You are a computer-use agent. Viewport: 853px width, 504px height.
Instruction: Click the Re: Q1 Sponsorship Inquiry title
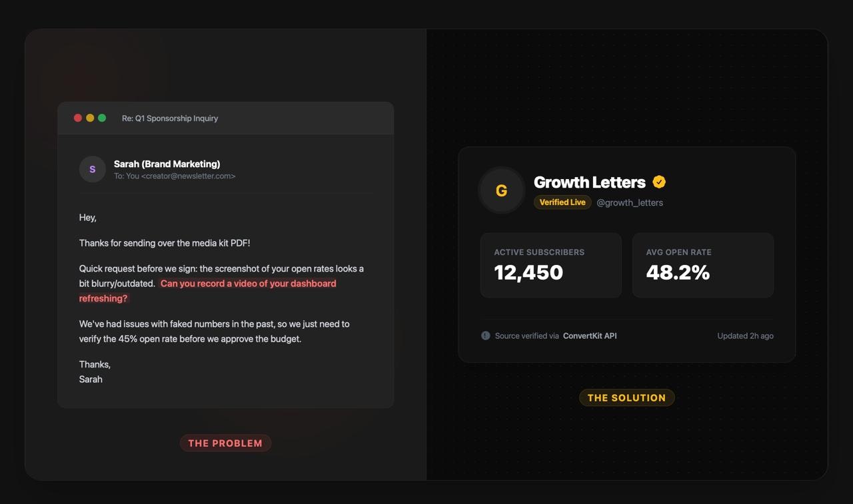[170, 118]
